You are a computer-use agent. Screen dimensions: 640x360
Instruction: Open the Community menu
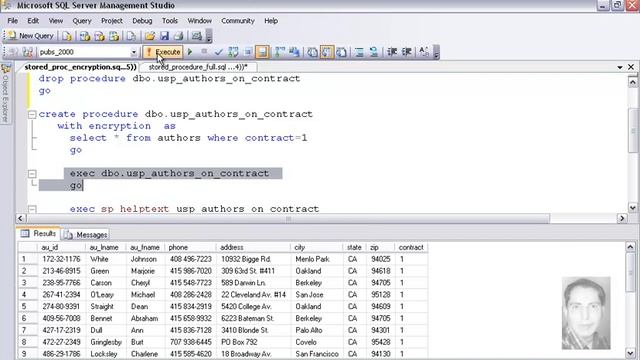(x=238, y=21)
